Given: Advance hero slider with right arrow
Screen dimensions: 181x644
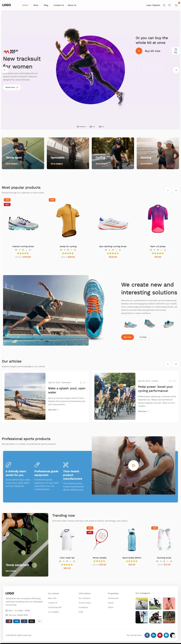Looking at the screenshot, I should coord(176,70).
